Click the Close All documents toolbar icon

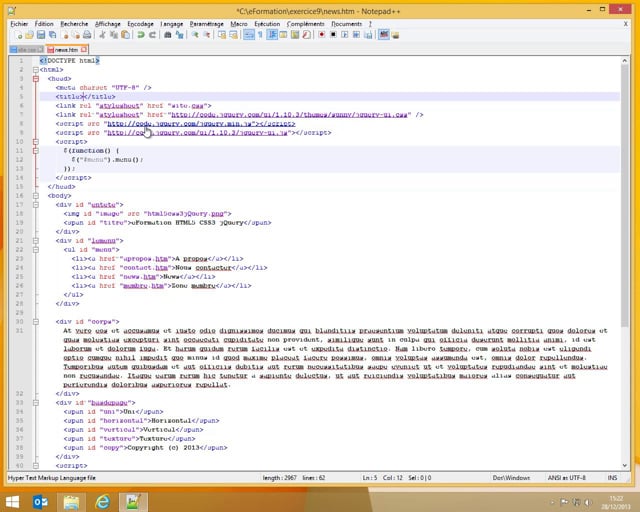76,35
